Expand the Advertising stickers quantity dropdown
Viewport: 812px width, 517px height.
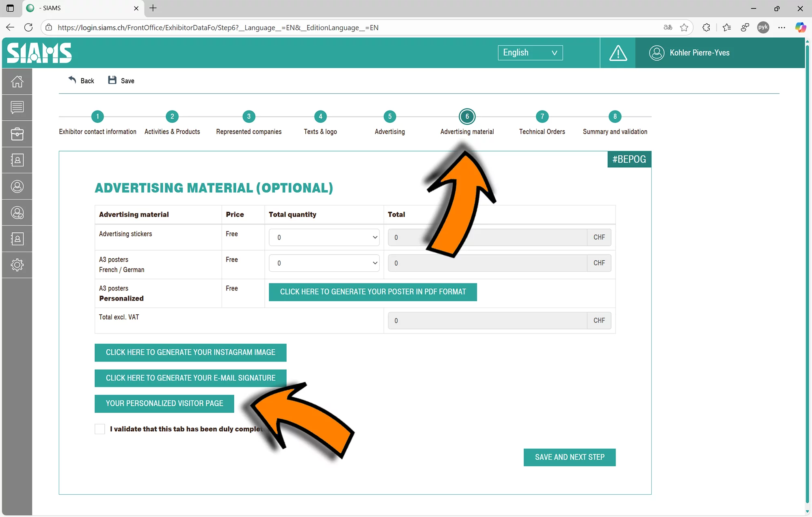coord(324,238)
